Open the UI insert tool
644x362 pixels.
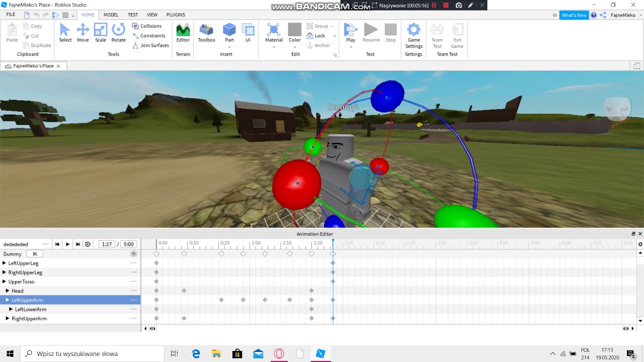pos(248,33)
